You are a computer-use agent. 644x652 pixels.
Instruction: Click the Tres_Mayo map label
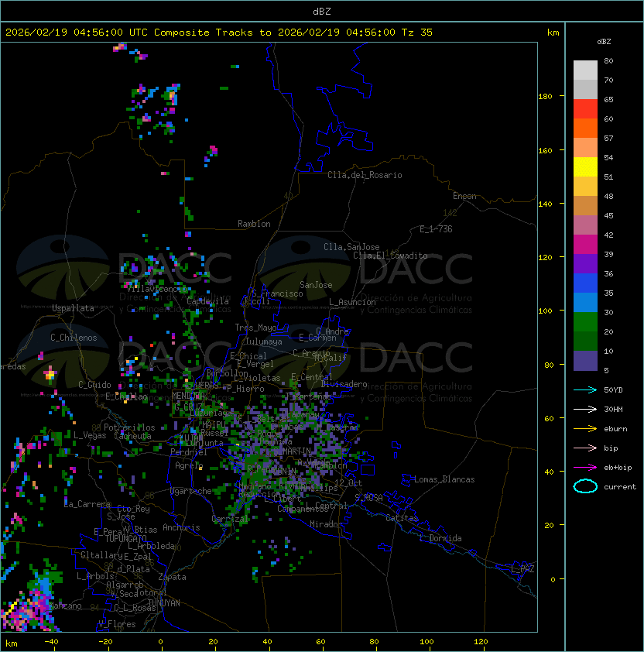pyautogui.click(x=255, y=328)
